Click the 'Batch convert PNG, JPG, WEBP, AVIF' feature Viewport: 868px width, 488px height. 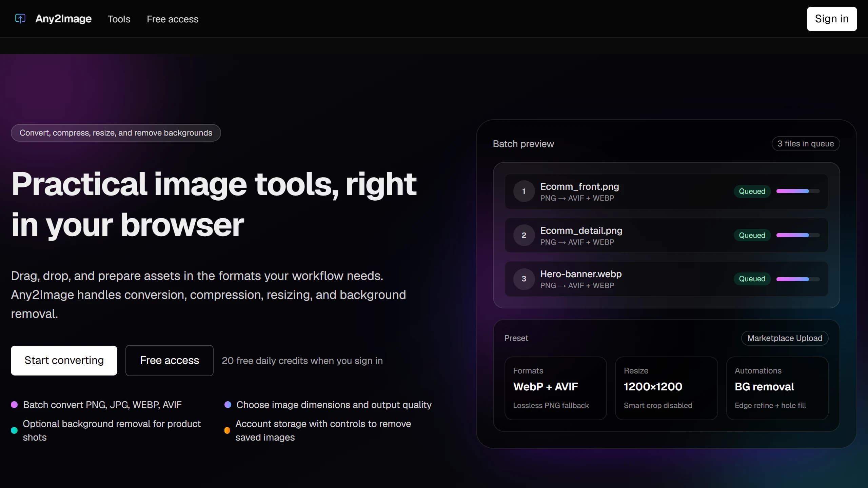pos(102,405)
